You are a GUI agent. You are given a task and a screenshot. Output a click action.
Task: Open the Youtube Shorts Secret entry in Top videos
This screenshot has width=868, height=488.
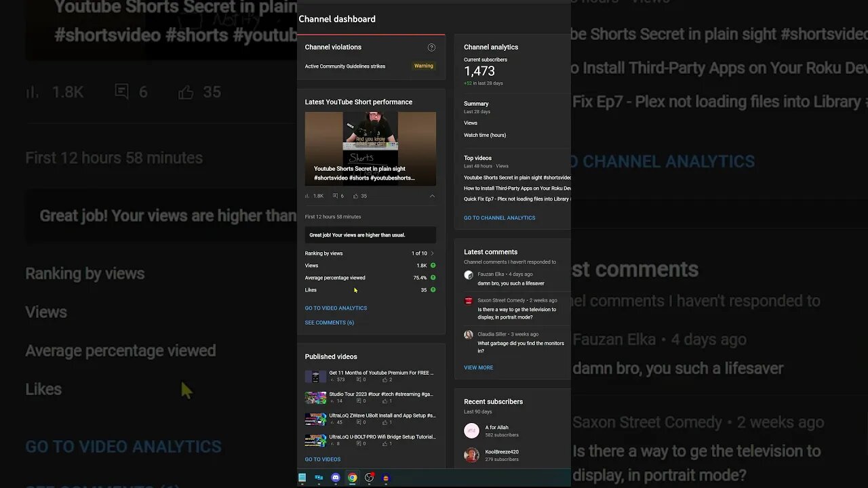point(517,178)
